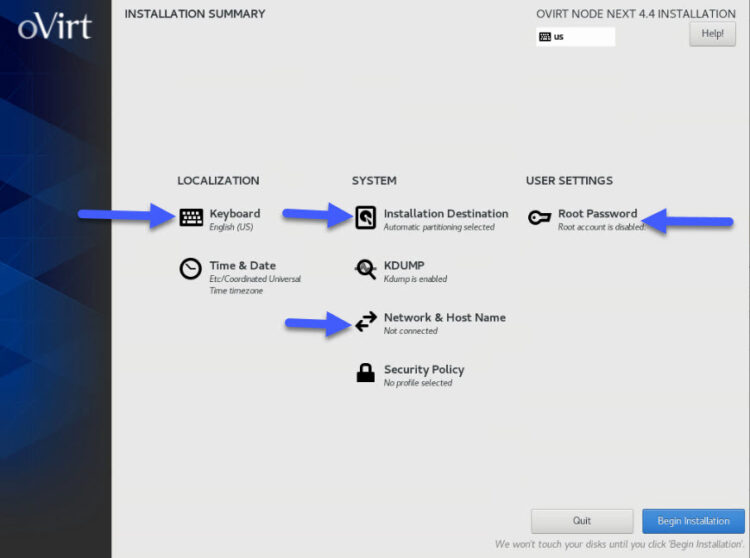This screenshot has width=750, height=558.
Task: Open Installation Destination label
Action: 446,214
